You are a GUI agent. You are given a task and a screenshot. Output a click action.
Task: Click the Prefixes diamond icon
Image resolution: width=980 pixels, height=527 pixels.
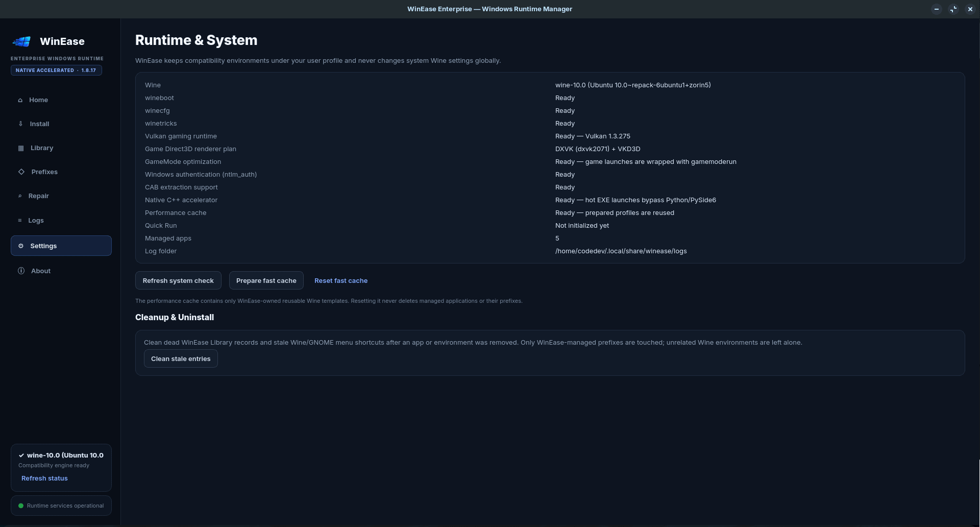(21, 172)
